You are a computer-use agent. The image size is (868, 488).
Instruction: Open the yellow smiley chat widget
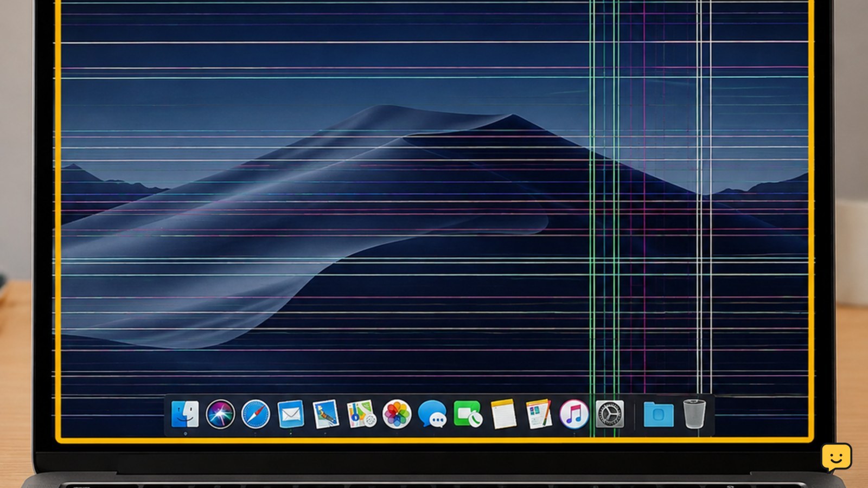(836, 457)
